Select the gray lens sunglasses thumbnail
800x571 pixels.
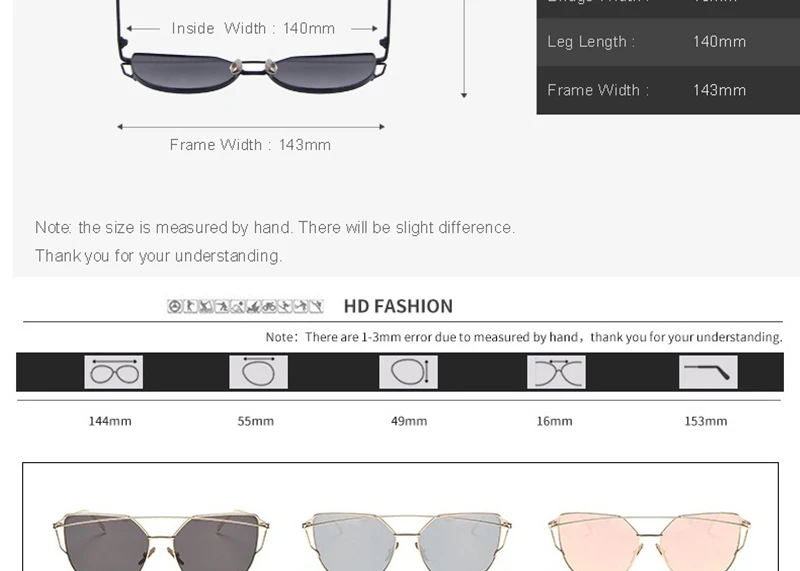point(161,540)
